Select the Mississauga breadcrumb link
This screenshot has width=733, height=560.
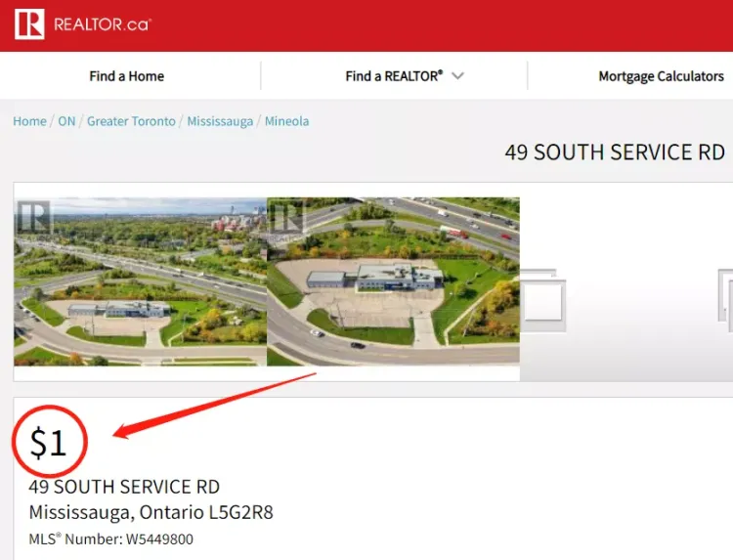pos(220,121)
